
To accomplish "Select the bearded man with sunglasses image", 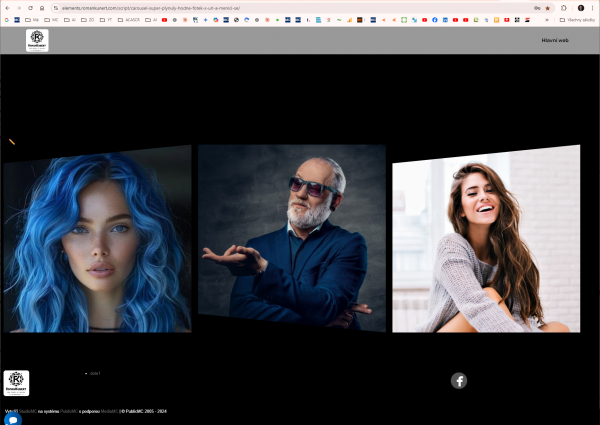I will click(291, 238).
